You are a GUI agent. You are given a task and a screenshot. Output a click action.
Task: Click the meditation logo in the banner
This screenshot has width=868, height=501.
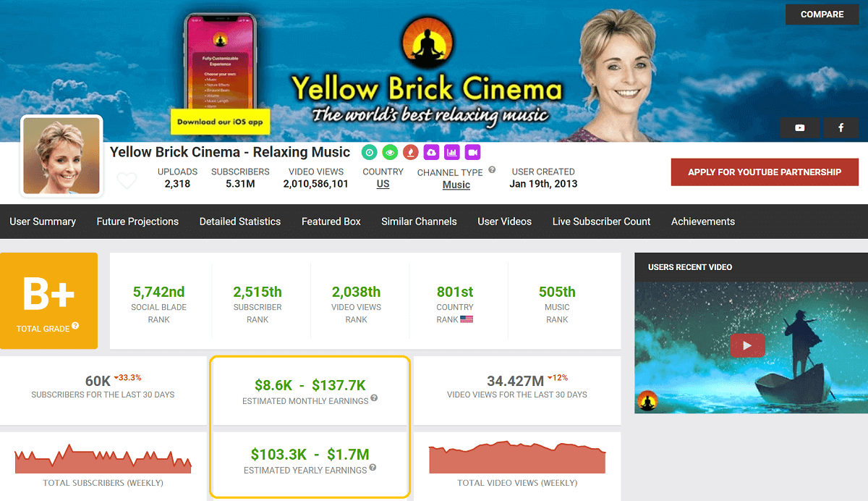(x=427, y=44)
